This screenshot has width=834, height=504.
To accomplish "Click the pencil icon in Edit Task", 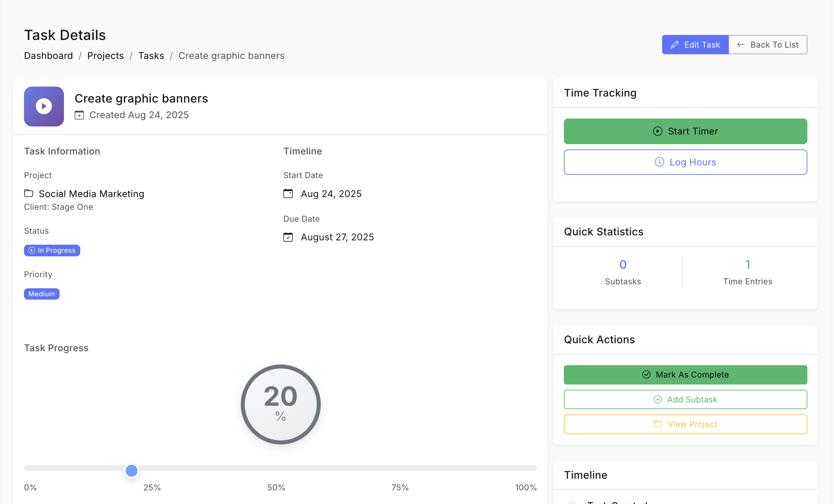I will pos(674,45).
